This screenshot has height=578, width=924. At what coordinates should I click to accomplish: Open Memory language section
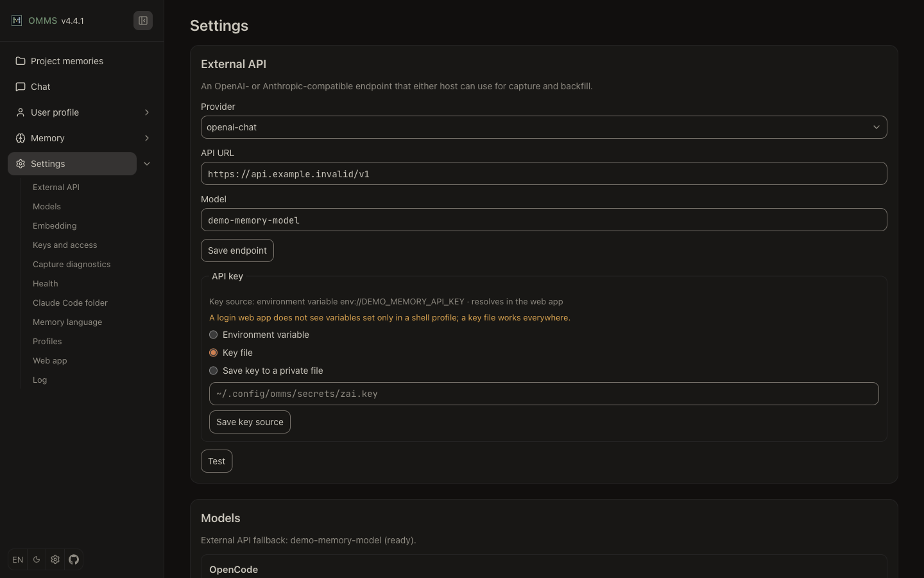coord(67,322)
